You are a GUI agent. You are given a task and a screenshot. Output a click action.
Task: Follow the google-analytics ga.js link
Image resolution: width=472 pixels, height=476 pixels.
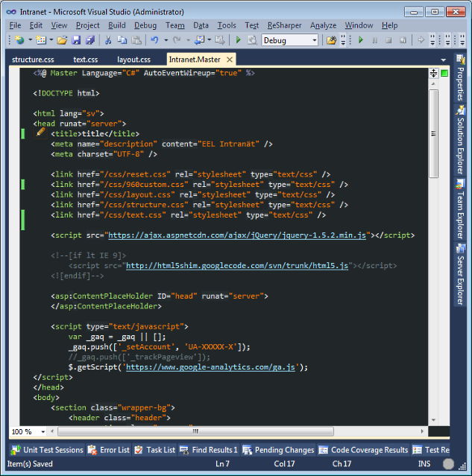click(x=210, y=367)
